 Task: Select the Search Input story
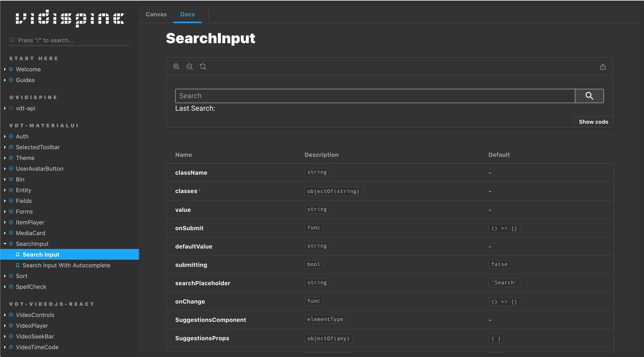coord(41,254)
